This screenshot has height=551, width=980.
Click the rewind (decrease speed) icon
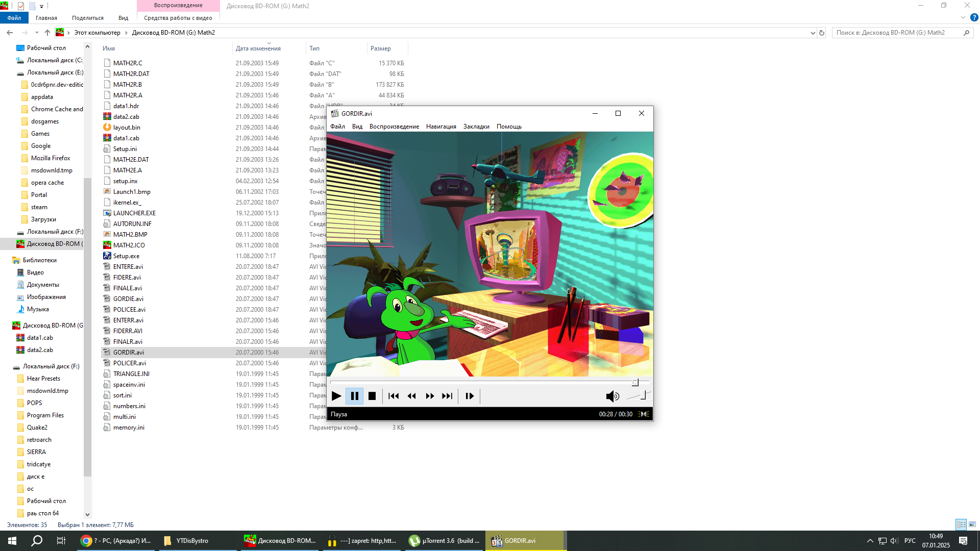pyautogui.click(x=411, y=396)
